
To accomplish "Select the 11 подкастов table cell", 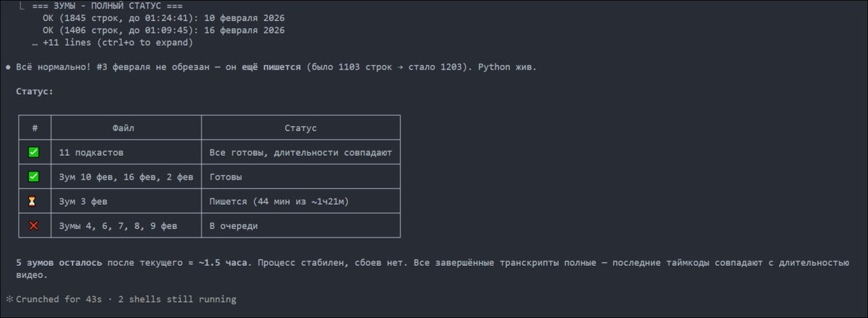I will tap(91, 153).
